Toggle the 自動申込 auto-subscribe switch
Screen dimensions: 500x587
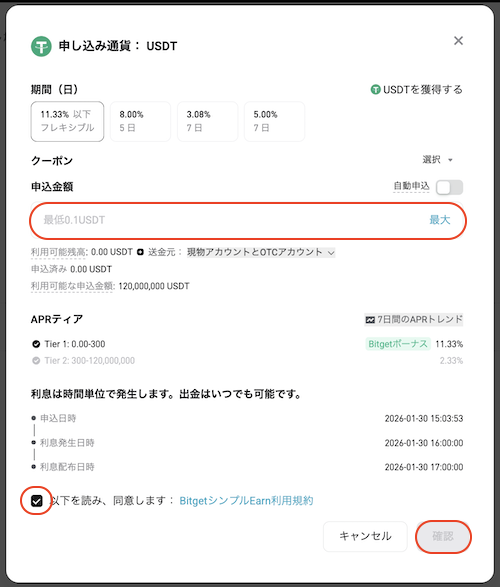tap(449, 187)
